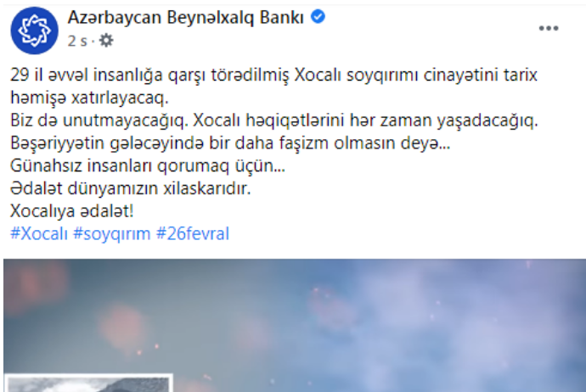Click the line starting '29 il əvvəl'
Viewport: 586px width, 392px height.
pos(273,75)
